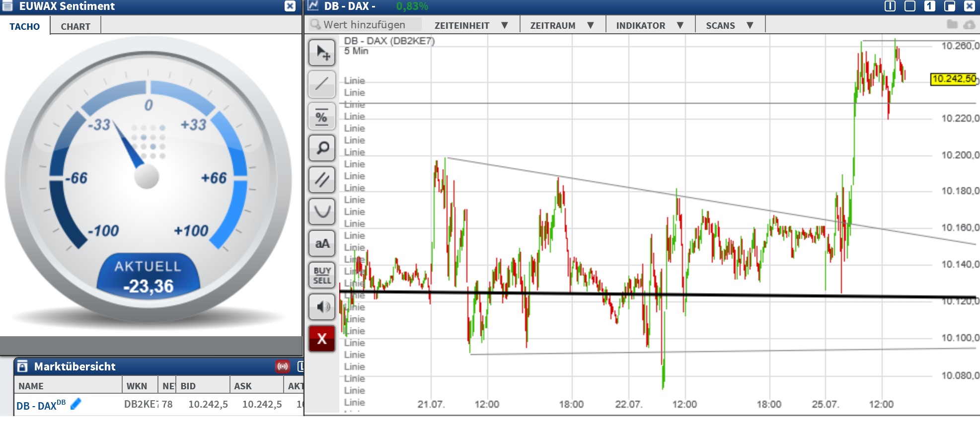Select the aA text annotation tool

322,243
